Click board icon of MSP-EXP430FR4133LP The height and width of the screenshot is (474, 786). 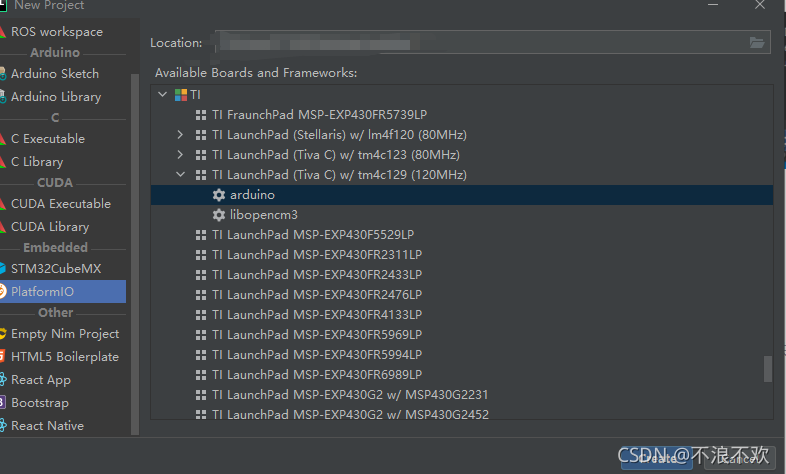click(201, 315)
